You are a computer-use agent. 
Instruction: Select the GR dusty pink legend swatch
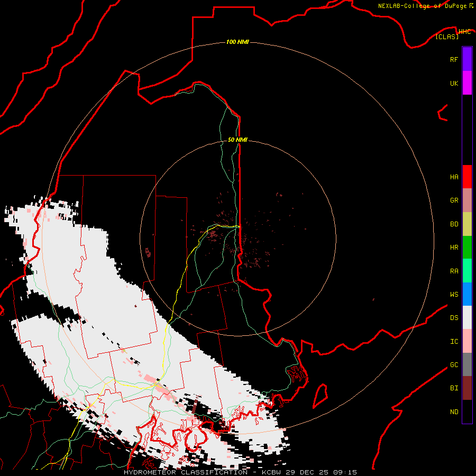click(467, 200)
